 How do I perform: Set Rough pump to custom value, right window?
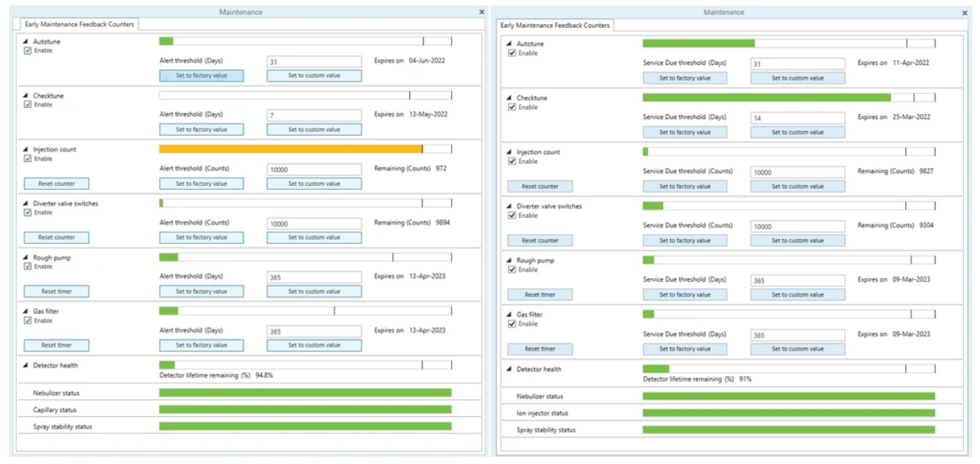pyautogui.click(x=798, y=294)
